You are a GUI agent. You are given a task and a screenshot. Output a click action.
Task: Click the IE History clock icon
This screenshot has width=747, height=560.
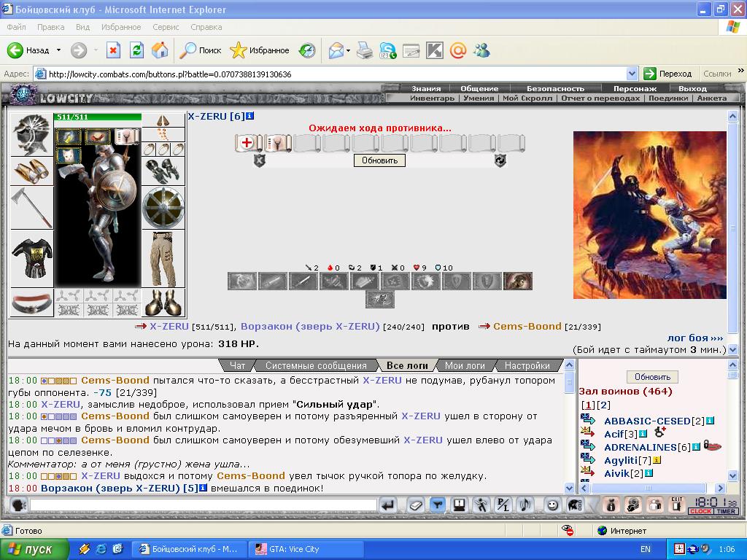tap(307, 50)
